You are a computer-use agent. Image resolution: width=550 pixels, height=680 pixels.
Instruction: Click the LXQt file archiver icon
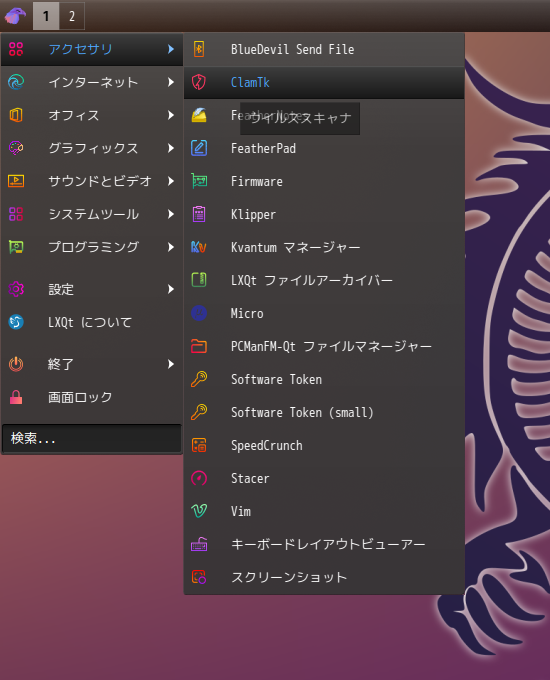[x=199, y=280]
